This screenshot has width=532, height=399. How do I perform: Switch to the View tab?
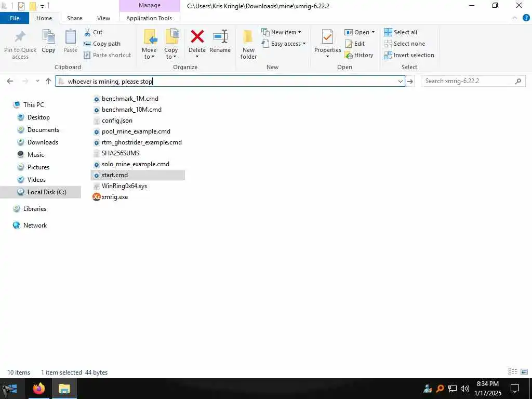103,18
